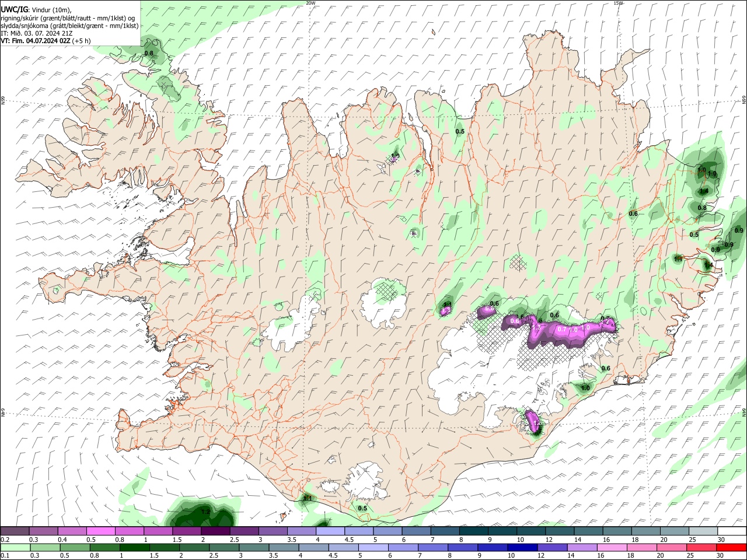Click the 0.8 value off the northwest coast

coord(149,53)
